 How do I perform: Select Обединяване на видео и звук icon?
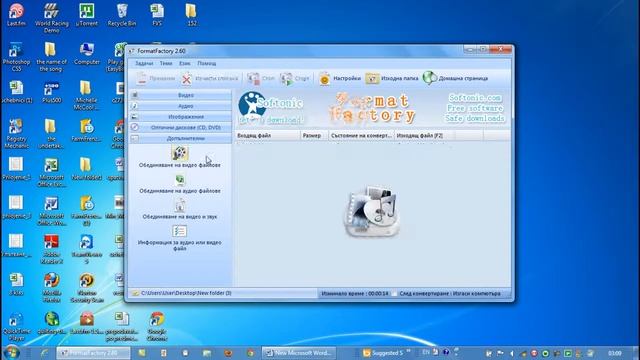pyautogui.click(x=180, y=205)
